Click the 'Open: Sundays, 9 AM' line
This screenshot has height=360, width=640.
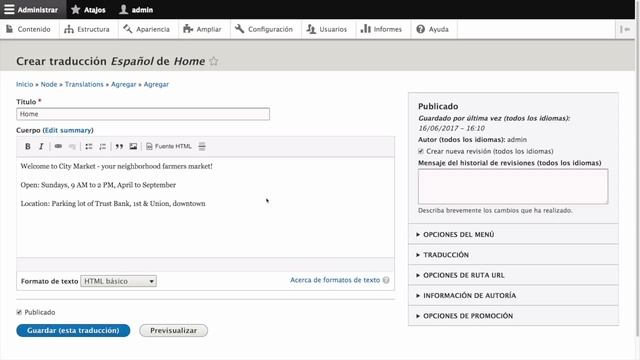tap(98, 185)
